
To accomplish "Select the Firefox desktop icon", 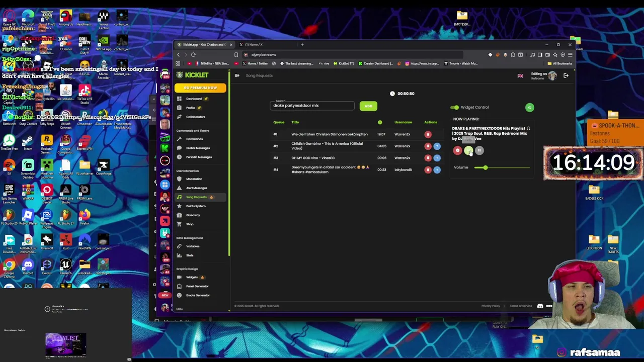I will [x=85, y=217].
